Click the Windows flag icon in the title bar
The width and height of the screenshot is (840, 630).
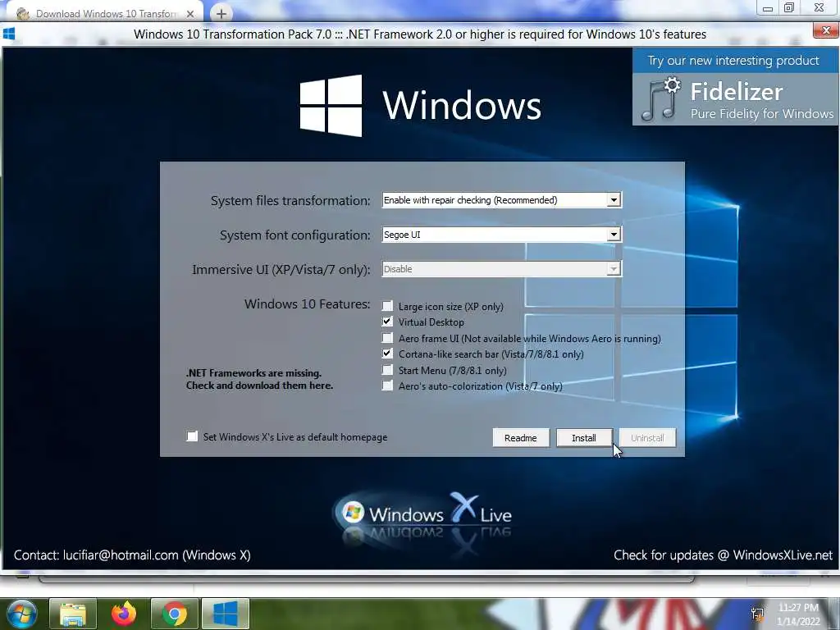point(9,34)
